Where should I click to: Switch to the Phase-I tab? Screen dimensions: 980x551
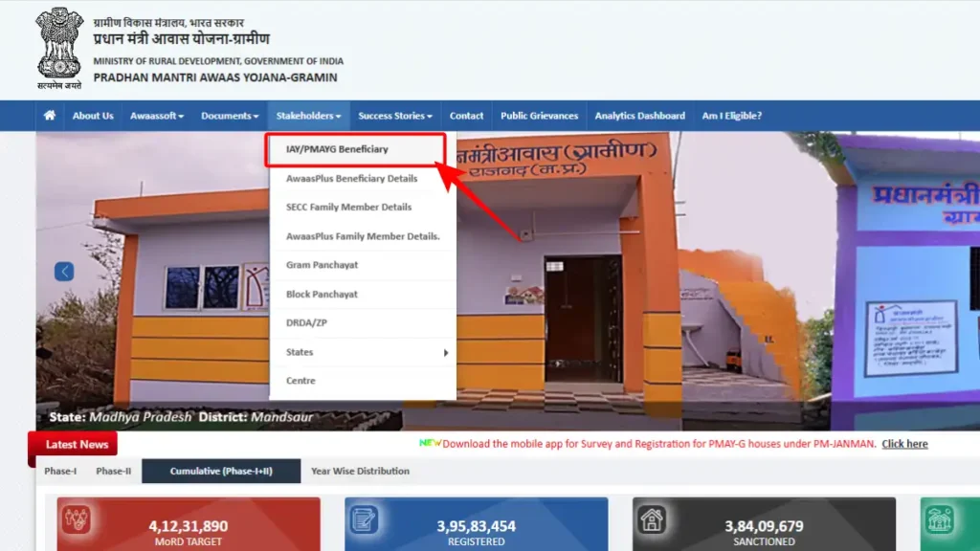pos(60,471)
